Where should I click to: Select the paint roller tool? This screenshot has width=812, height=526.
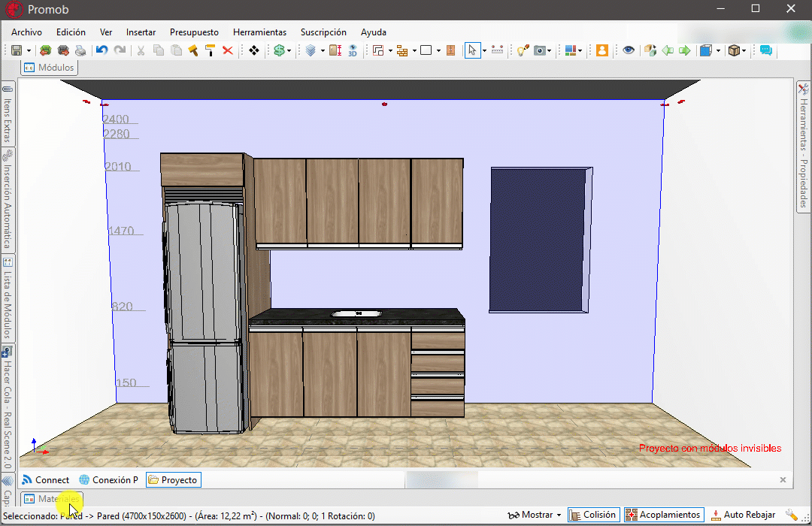pyautogui.click(x=211, y=50)
